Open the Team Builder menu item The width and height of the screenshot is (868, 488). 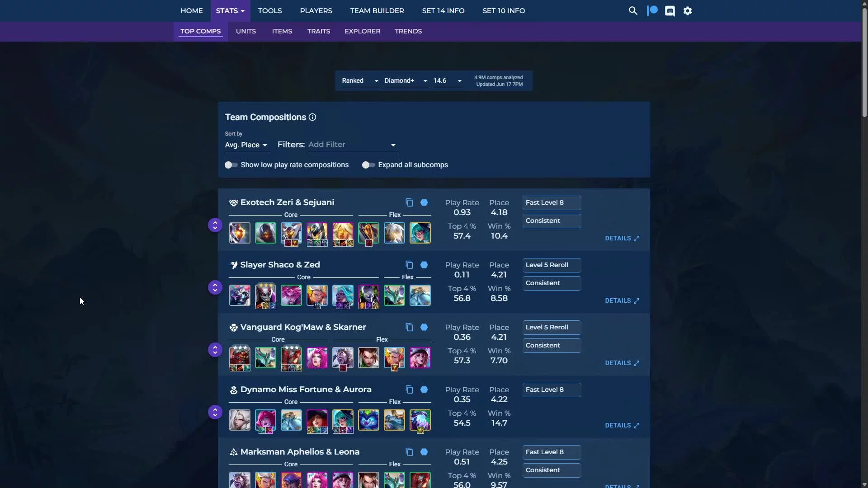pos(377,11)
